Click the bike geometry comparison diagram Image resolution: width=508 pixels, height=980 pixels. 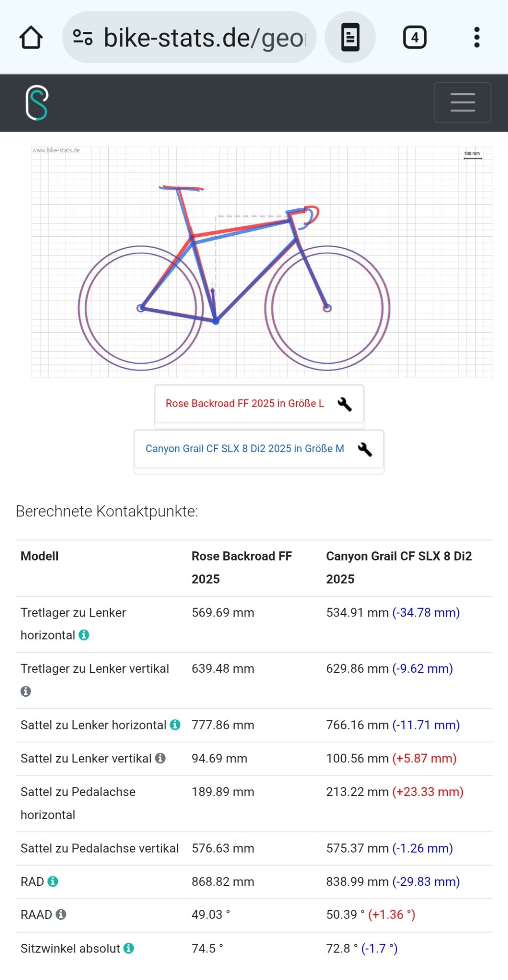(x=262, y=262)
